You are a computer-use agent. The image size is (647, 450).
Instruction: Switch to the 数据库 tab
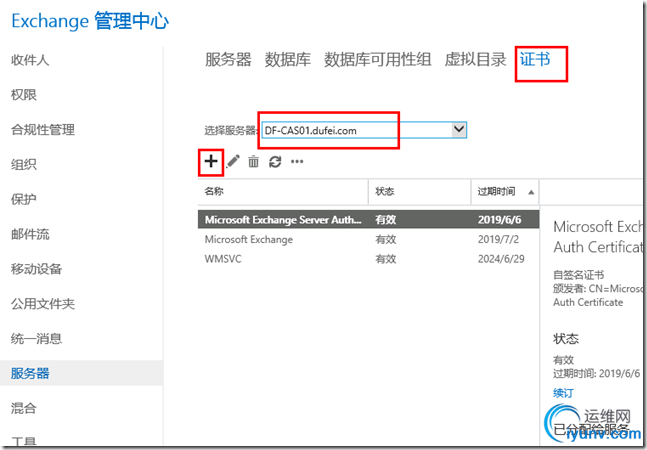[x=288, y=60]
